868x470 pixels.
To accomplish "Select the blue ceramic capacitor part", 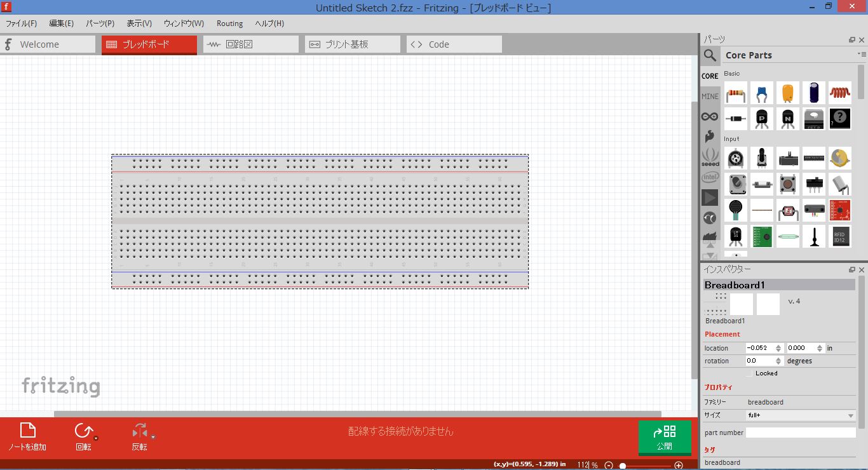I will (x=762, y=93).
